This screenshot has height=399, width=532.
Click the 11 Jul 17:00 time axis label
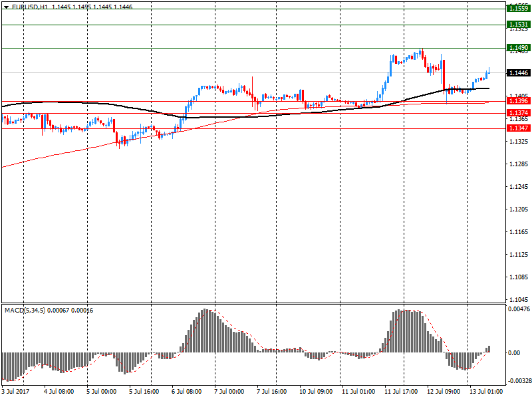click(401, 391)
